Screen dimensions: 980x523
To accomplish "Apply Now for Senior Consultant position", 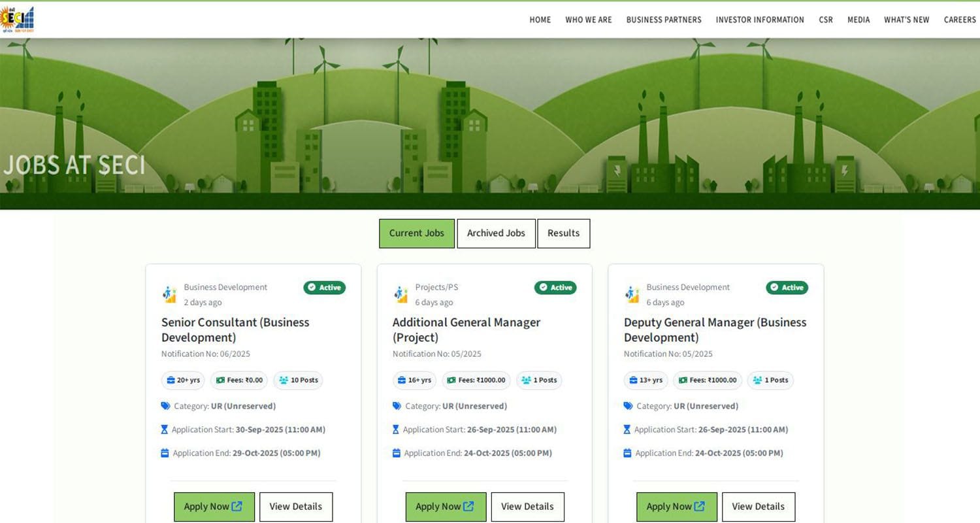I will click(x=214, y=507).
